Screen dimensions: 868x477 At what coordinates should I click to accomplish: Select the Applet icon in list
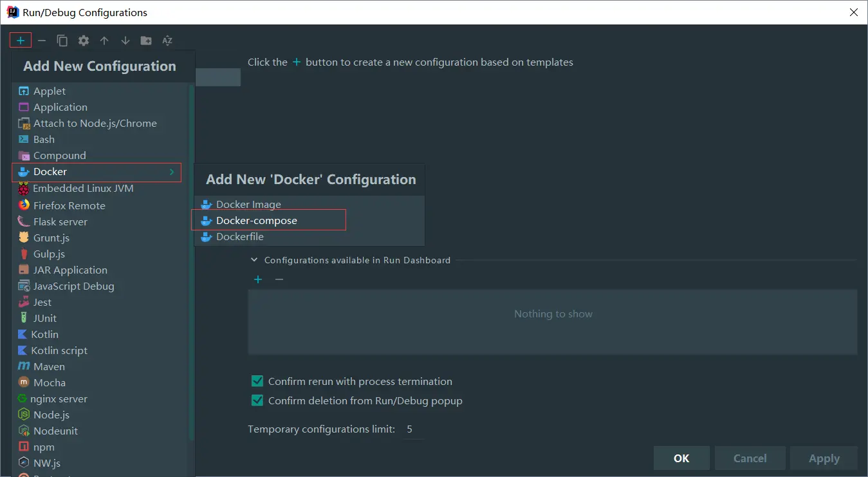pyautogui.click(x=24, y=91)
